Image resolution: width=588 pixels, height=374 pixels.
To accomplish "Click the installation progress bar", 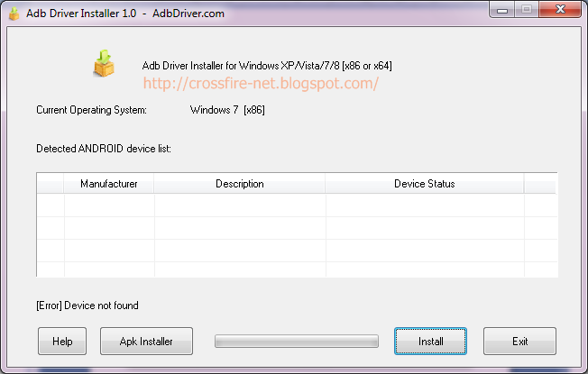I will [296, 342].
